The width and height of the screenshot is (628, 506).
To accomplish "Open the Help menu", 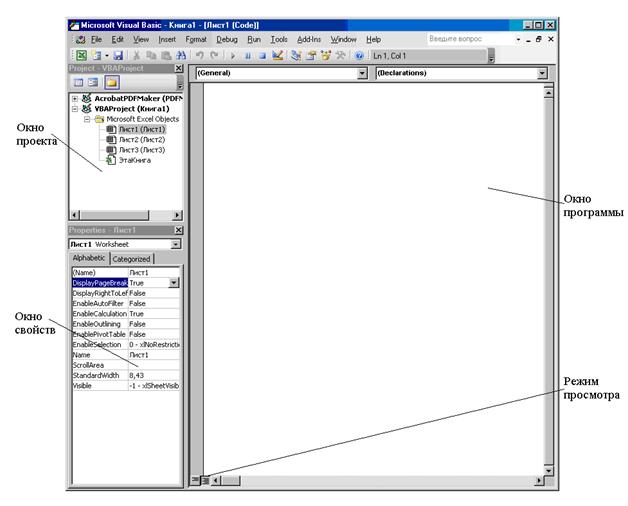I will [x=373, y=39].
